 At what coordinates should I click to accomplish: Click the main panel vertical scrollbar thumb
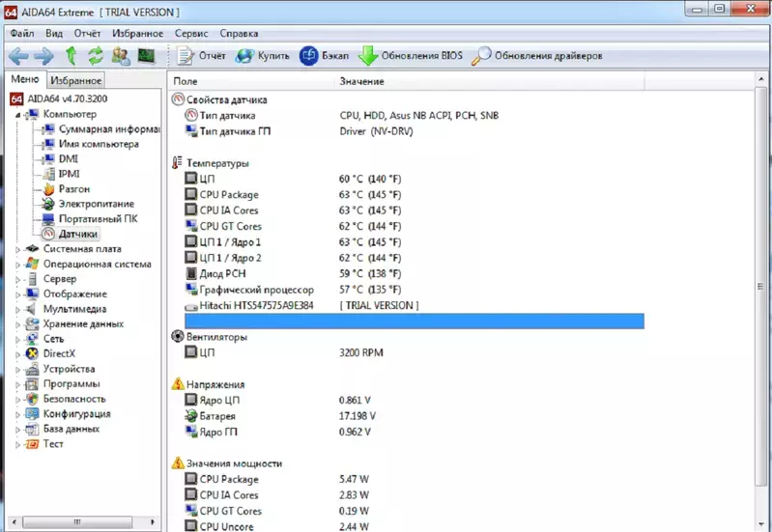pyautogui.click(x=760, y=287)
